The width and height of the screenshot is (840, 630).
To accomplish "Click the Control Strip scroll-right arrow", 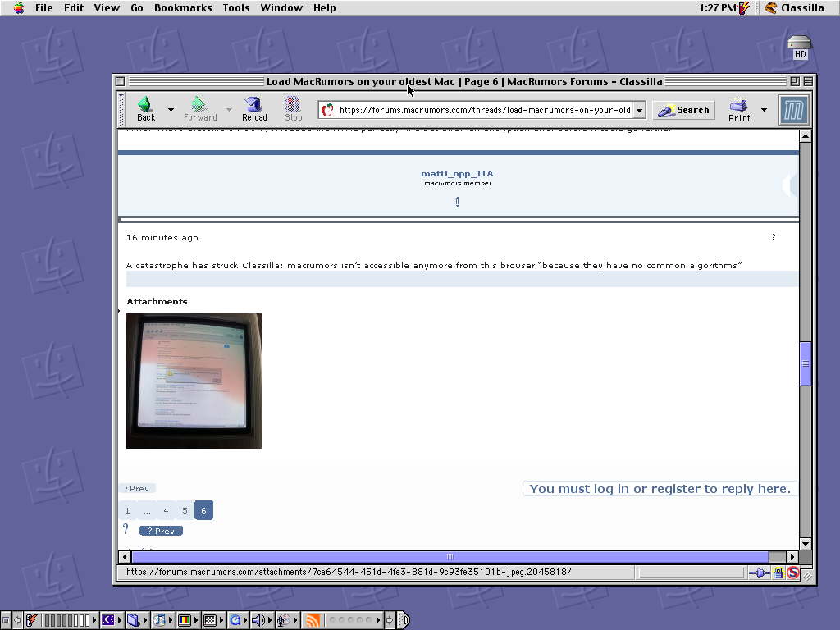I will click(x=390, y=620).
